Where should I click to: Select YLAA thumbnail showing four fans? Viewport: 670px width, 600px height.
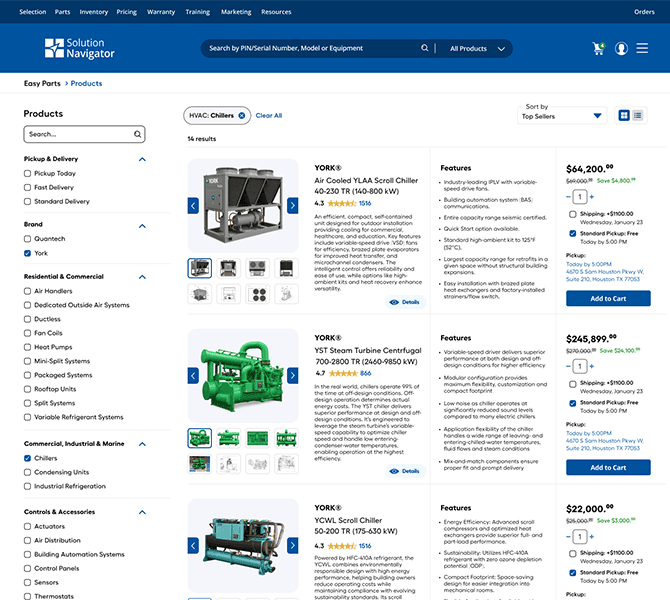click(259, 294)
